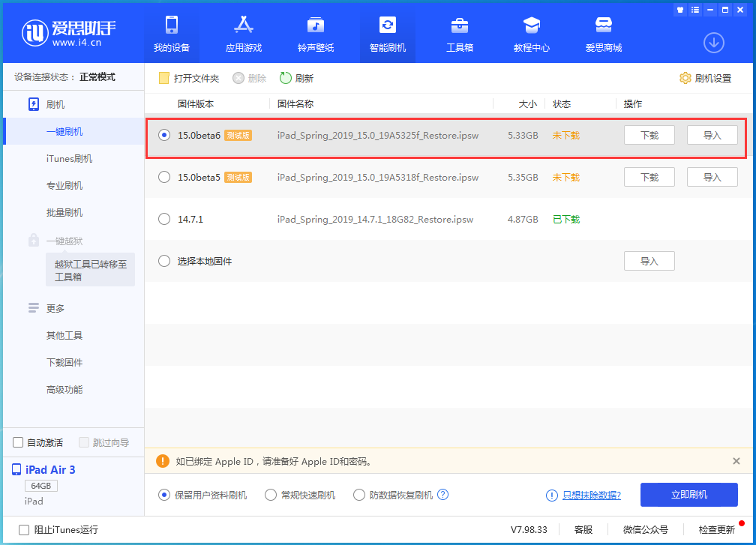This screenshot has height=545, width=756.
Task: Open 其他工具 in sidebar
Action: coord(64,335)
